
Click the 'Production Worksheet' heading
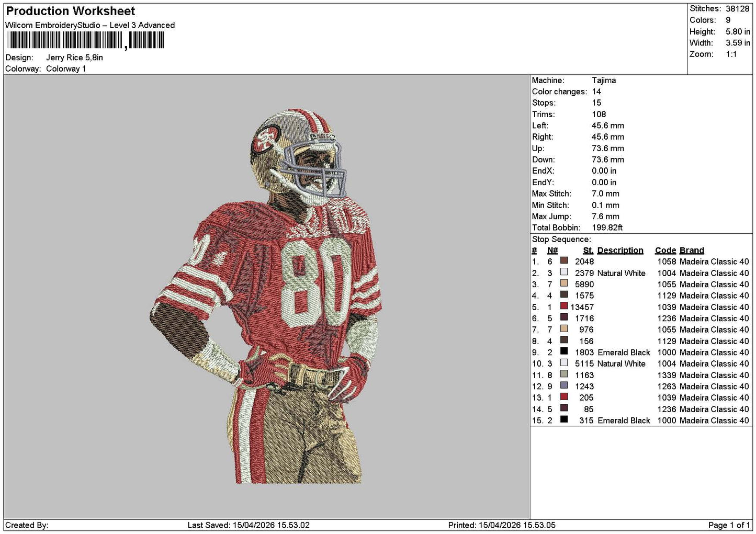click(x=71, y=11)
